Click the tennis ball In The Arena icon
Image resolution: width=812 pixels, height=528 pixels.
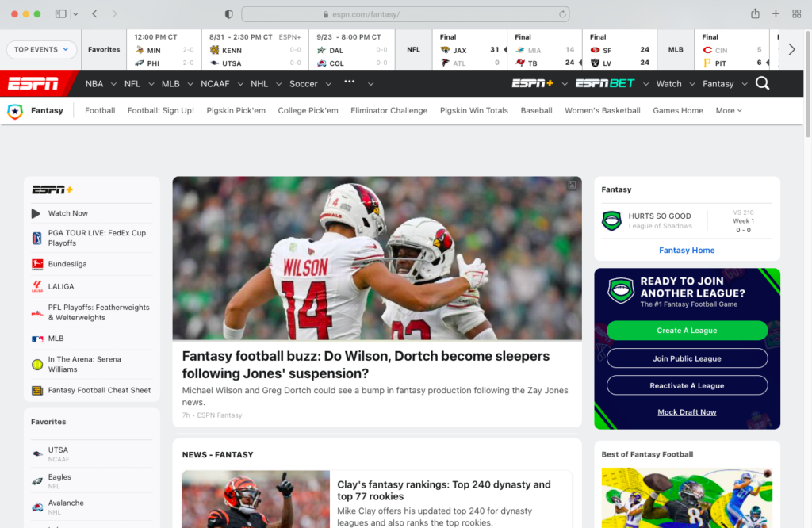pos(37,365)
